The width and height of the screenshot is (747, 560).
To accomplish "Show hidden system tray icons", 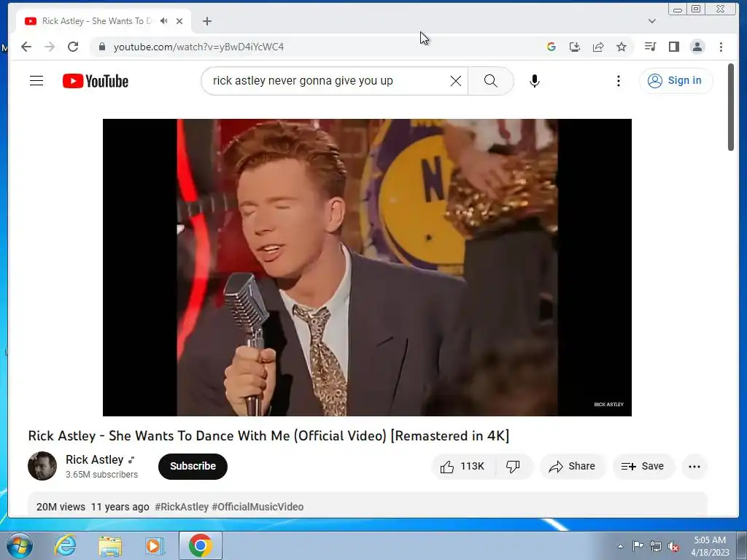I will (x=620, y=546).
